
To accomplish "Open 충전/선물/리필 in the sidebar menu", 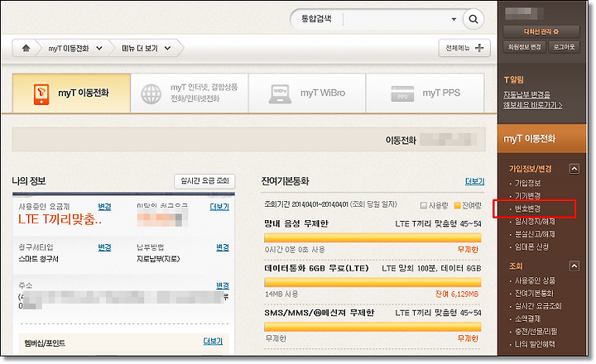I will (x=536, y=332).
